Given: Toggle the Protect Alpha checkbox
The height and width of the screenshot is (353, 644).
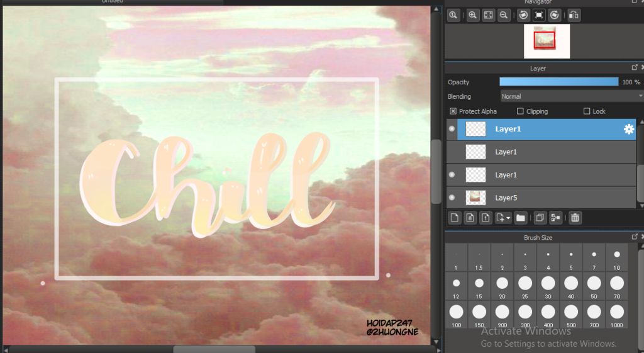Looking at the screenshot, I should (453, 111).
